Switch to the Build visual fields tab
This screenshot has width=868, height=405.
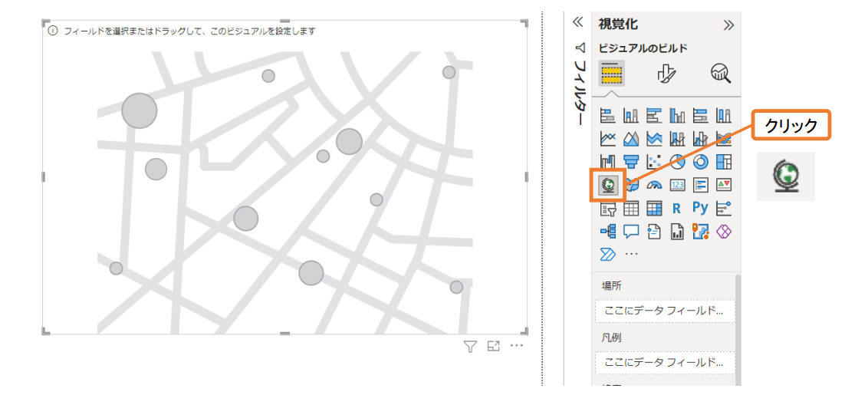point(611,73)
